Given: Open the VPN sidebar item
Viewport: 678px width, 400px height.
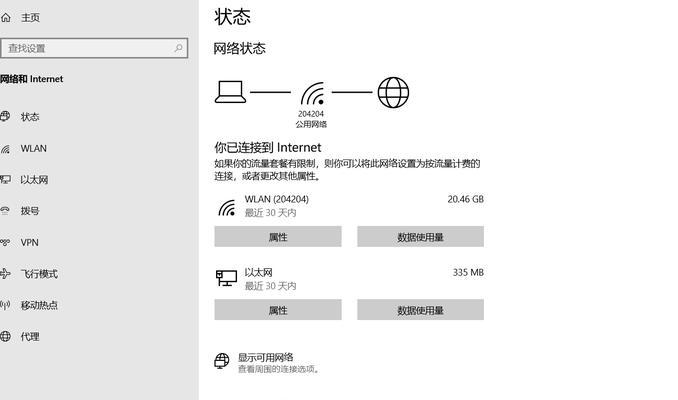Looking at the screenshot, I should [29, 243].
